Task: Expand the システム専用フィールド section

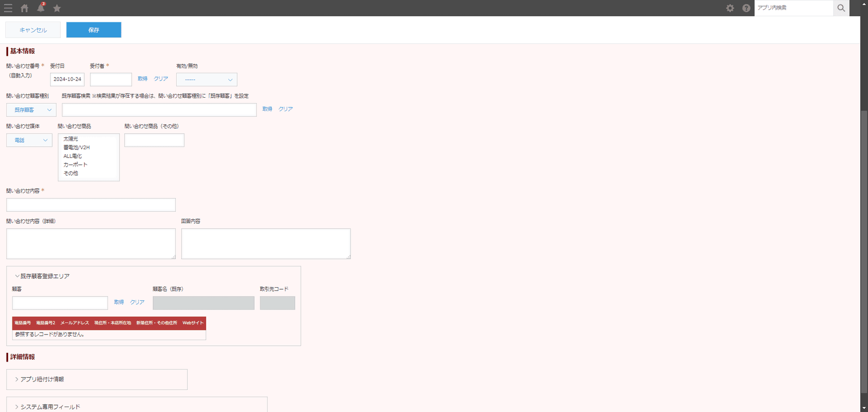Action: coord(48,407)
